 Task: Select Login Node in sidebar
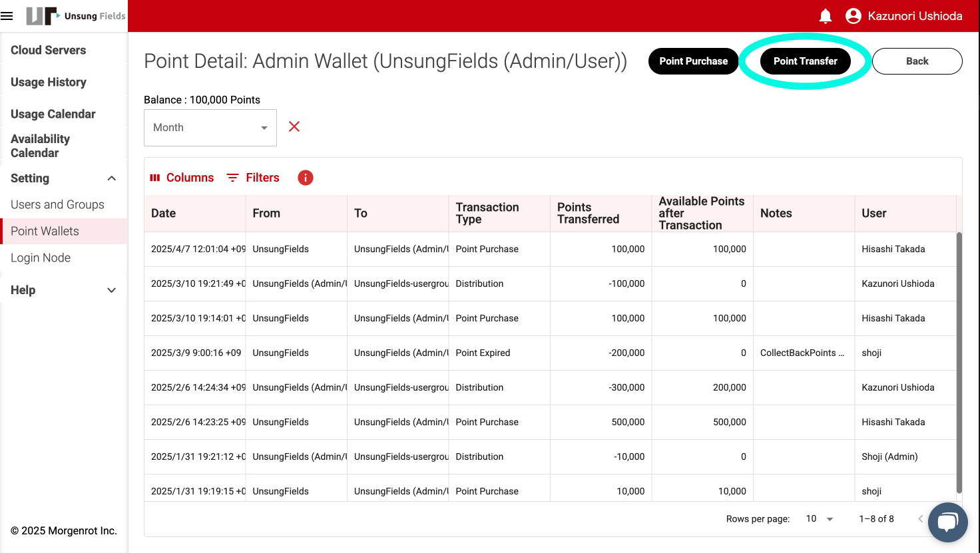point(41,258)
